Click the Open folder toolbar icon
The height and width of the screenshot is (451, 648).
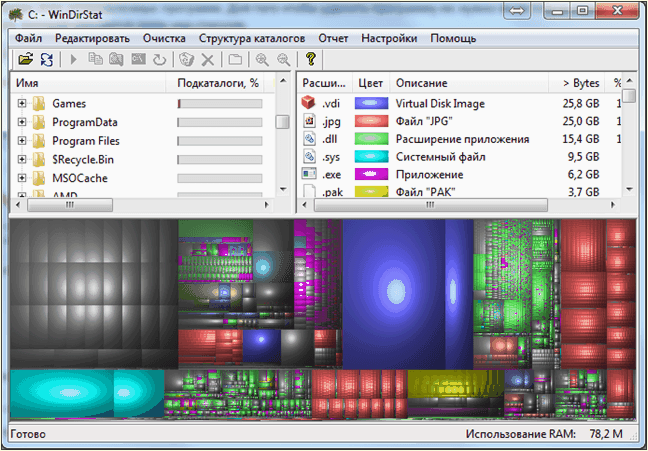click(x=26, y=60)
